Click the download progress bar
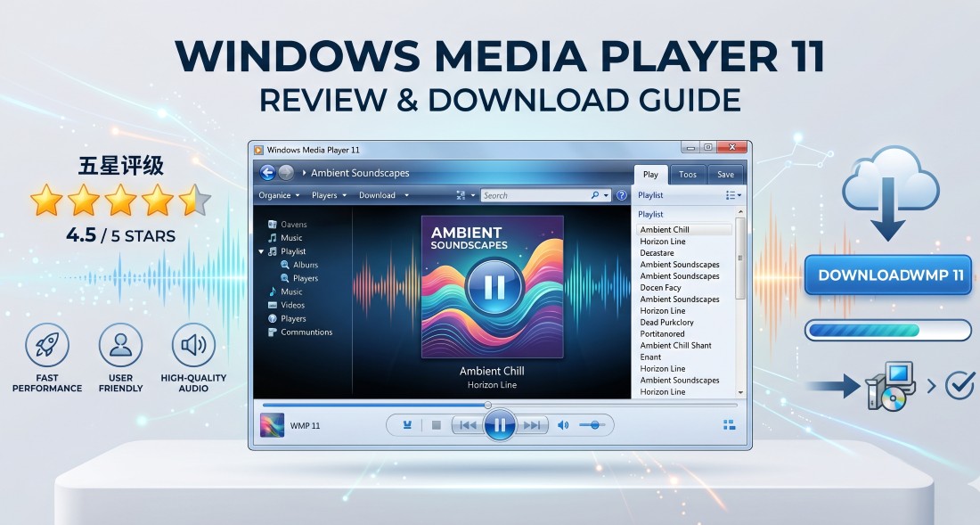 click(887, 330)
